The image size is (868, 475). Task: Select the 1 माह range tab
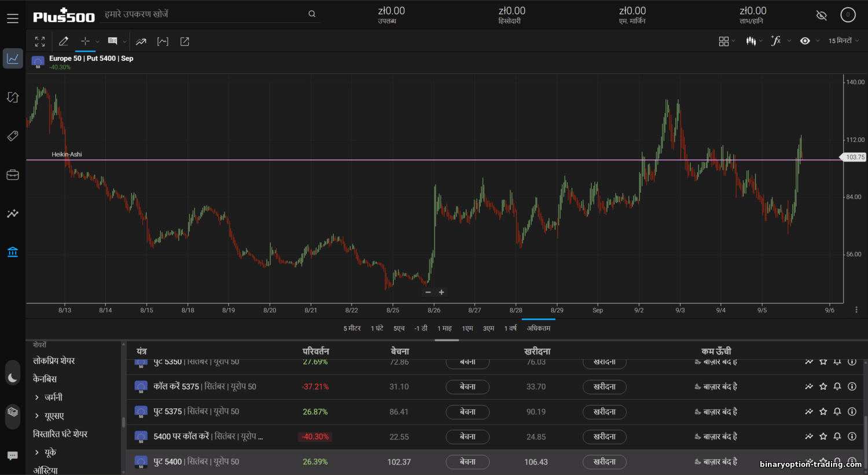[x=444, y=328]
